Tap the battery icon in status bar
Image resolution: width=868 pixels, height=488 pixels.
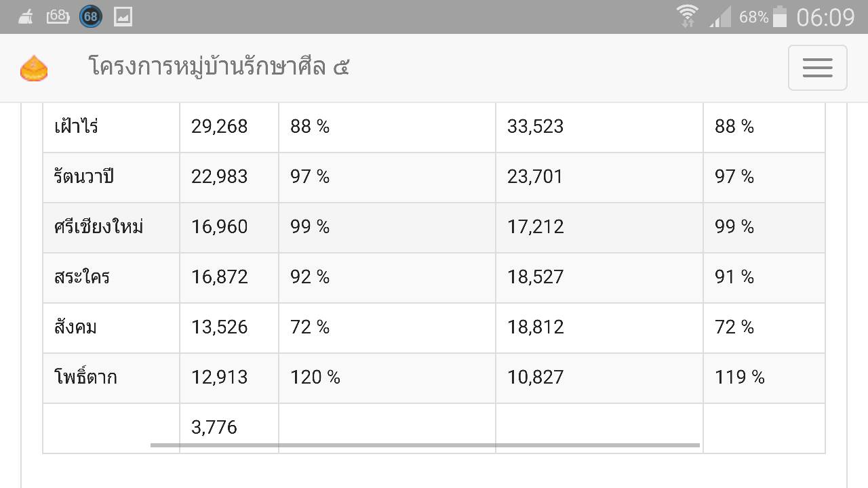(x=780, y=16)
